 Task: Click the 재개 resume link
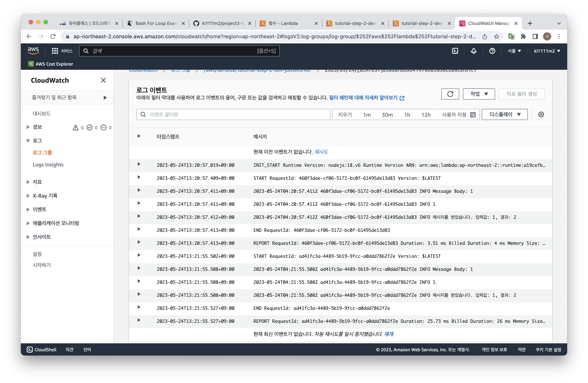click(389, 334)
